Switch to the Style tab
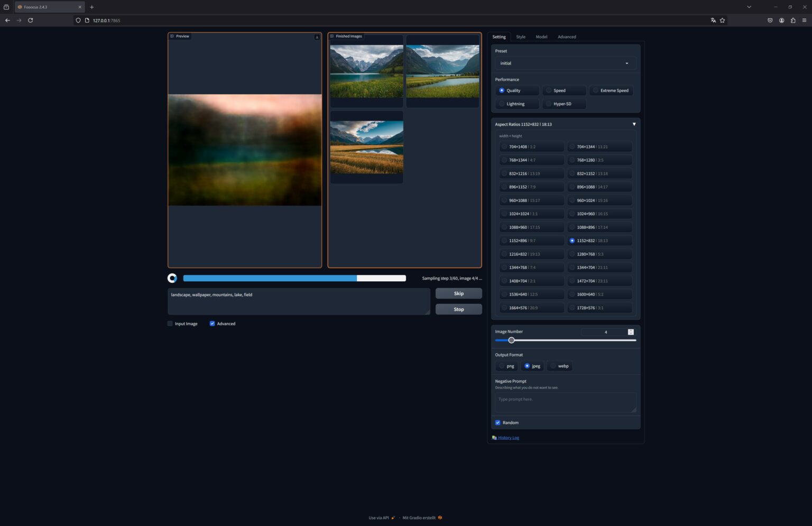812x526 pixels. [521, 37]
